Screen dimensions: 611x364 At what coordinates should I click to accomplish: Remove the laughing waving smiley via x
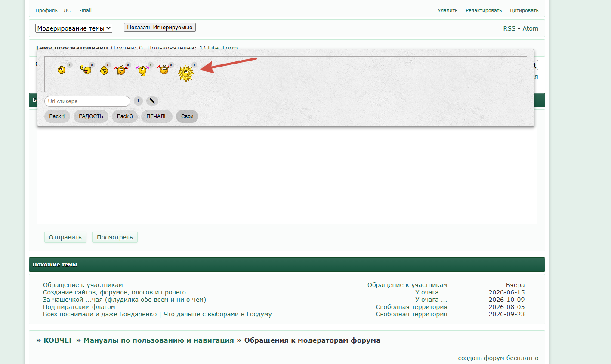(92, 65)
